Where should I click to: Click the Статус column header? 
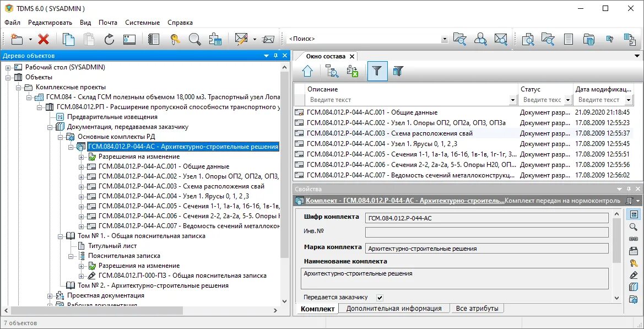[x=545, y=89]
